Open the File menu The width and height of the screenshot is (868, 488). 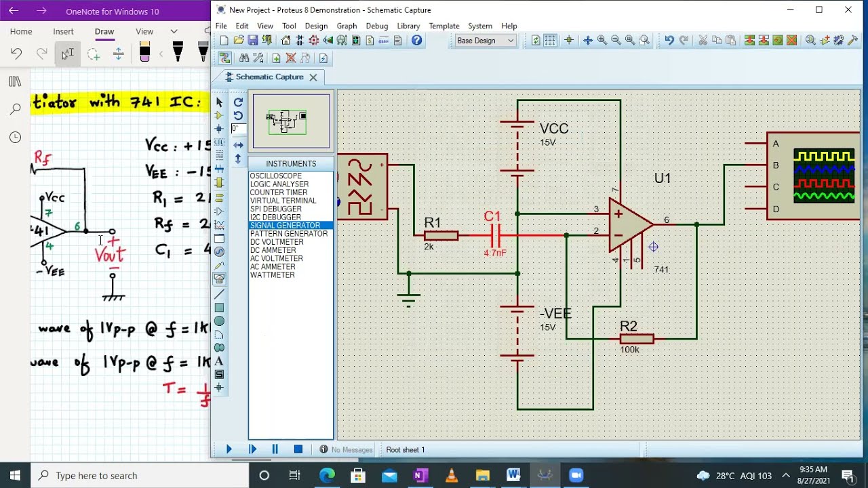coord(221,26)
